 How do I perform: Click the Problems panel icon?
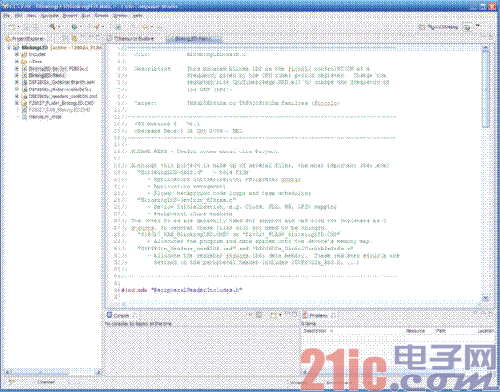click(305, 315)
